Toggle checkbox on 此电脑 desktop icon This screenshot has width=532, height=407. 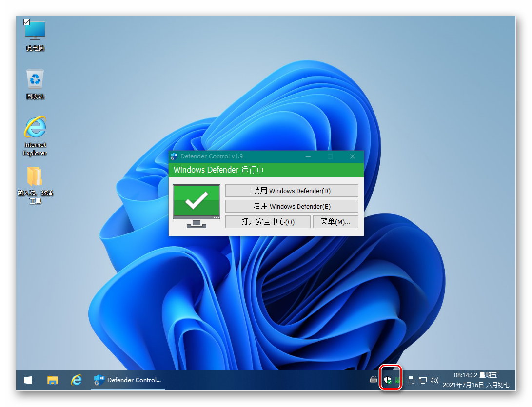pos(27,22)
